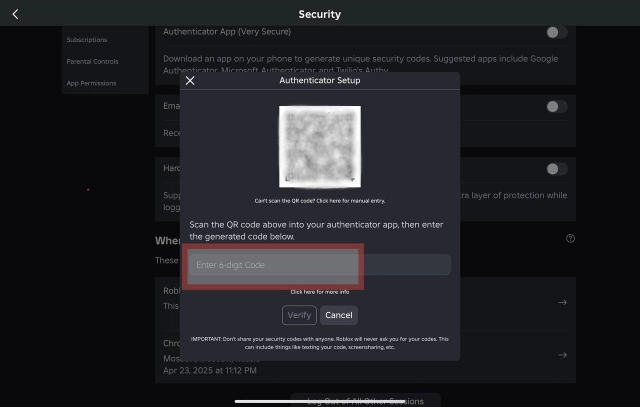Open the help question mark icon
This screenshot has height=407, width=640.
570,239
